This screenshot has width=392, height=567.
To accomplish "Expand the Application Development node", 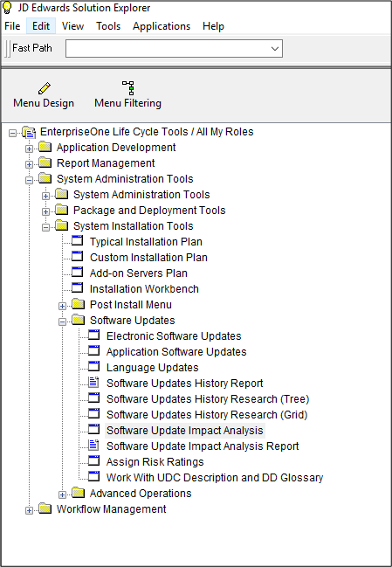I will (x=30, y=149).
